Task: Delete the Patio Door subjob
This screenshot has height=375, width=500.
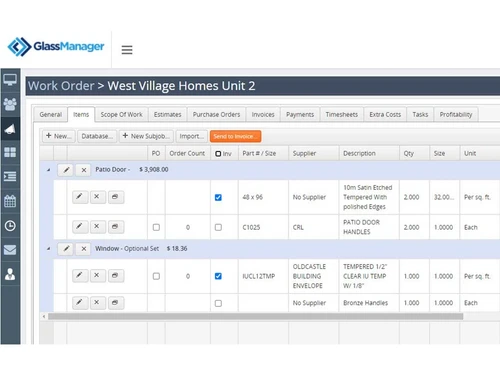Action: [84, 170]
